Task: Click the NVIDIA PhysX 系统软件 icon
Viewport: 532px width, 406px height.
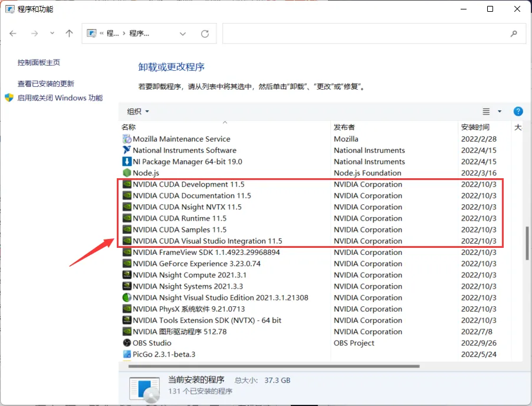Action: 127,309
